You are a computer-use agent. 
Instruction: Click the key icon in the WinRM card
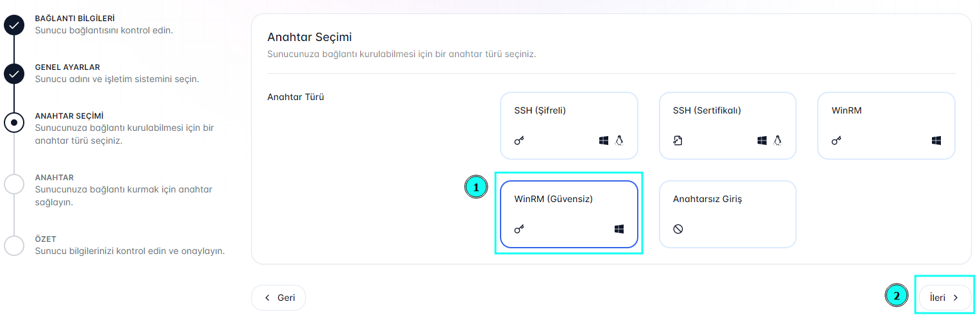pos(836,140)
